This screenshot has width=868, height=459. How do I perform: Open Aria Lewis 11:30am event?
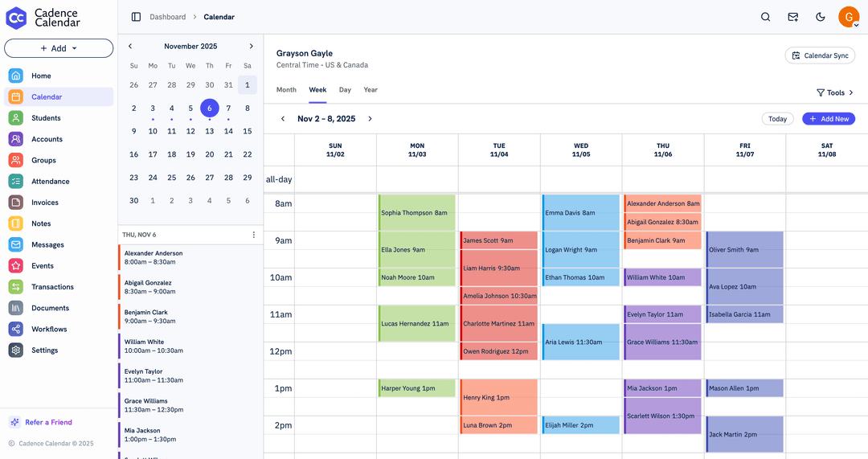click(581, 342)
